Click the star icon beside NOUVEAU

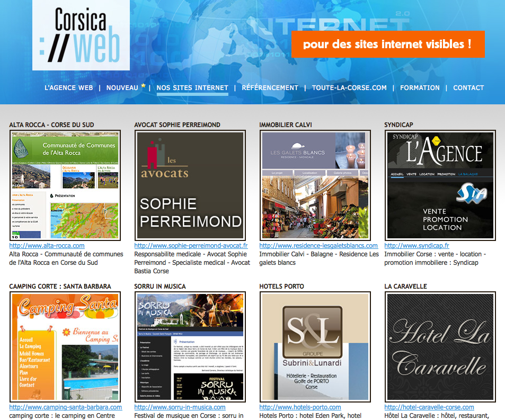click(143, 85)
